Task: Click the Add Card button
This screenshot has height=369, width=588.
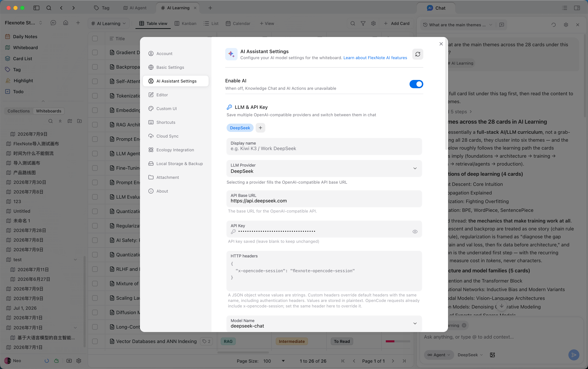Action: [396, 23]
